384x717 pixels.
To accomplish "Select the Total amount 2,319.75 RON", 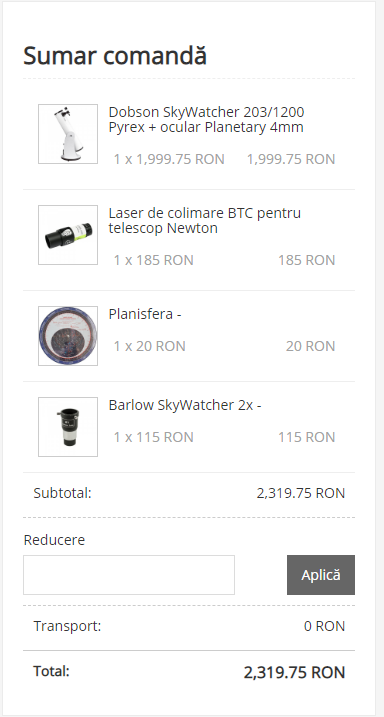I will tap(294, 673).
